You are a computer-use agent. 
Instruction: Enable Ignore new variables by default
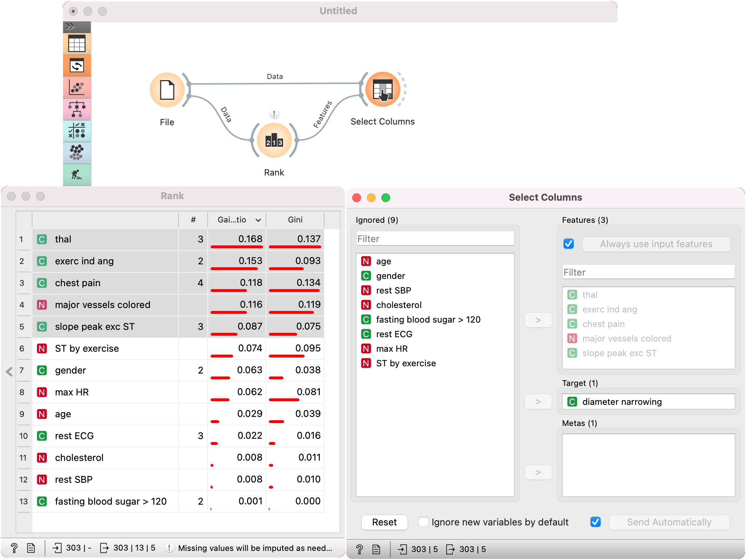point(423,522)
